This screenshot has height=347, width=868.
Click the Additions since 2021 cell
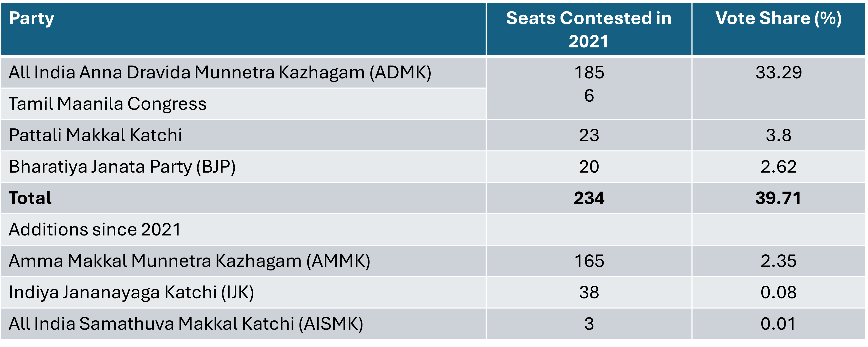[243, 229]
